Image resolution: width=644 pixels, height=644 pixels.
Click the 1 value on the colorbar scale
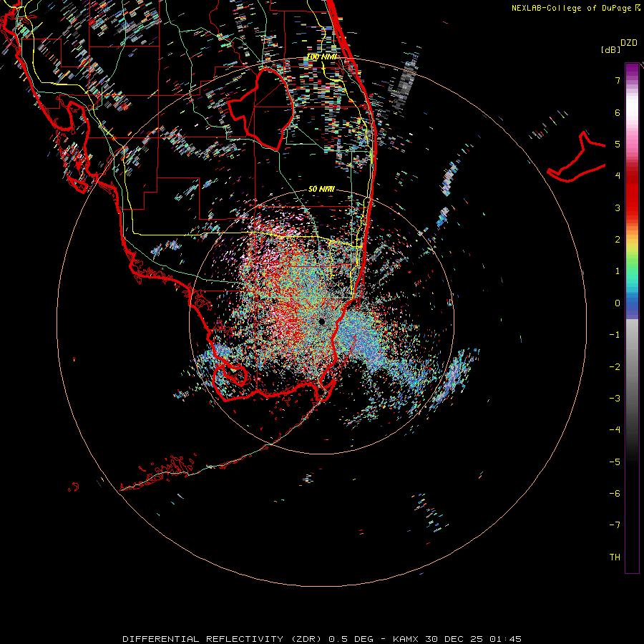pos(618,271)
